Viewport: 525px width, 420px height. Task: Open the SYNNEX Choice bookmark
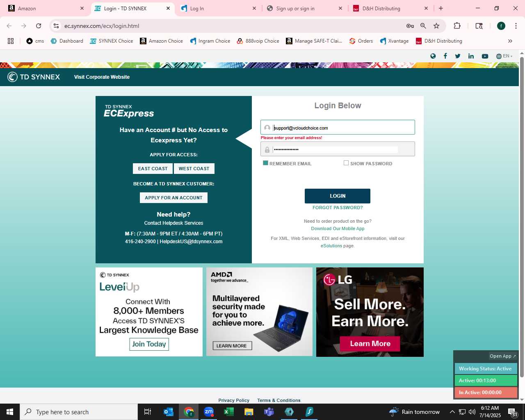(112, 41)
